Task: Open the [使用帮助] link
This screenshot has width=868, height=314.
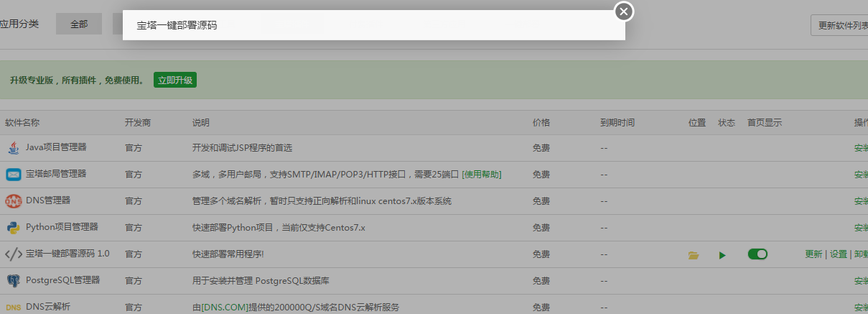Action: tap(482, 175)
